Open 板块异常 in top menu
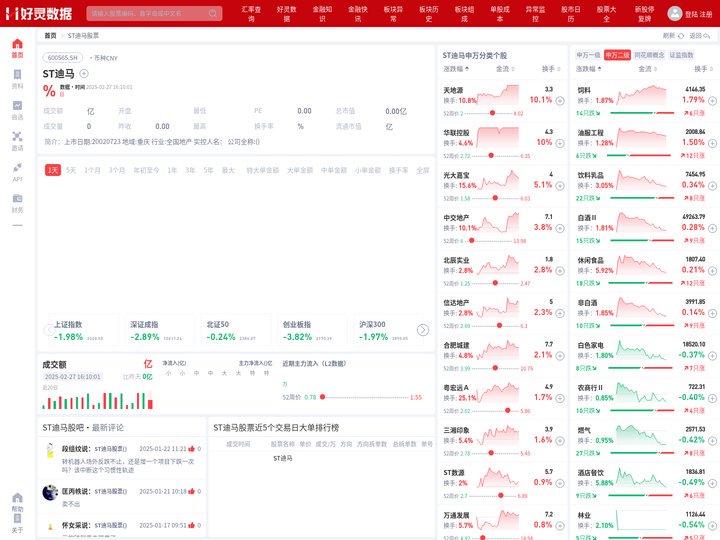Screen dimensions: 720x540 pyautogui.click(x=394, y=14)
